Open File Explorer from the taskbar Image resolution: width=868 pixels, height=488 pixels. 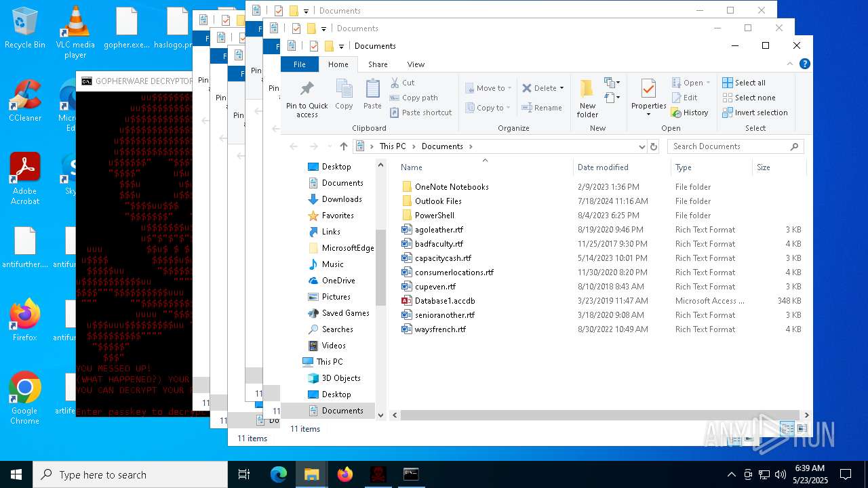(x=312, y=474)
